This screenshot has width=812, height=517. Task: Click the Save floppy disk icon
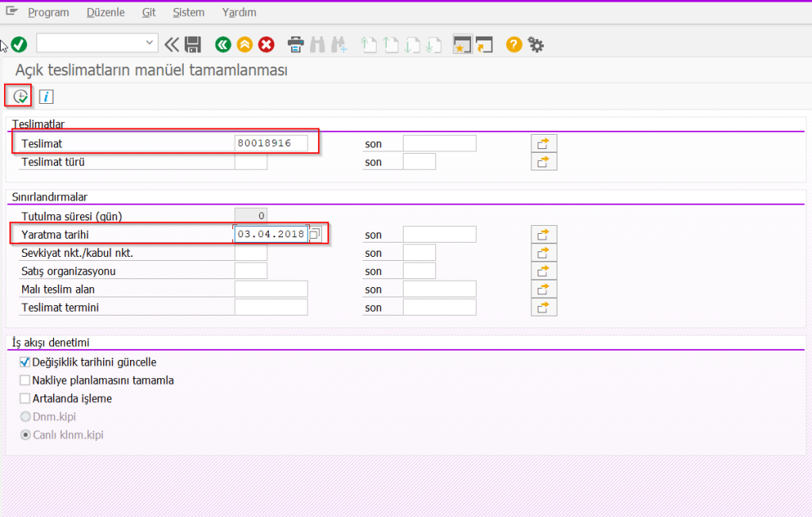pyautogui.click(x=193, y=44)
